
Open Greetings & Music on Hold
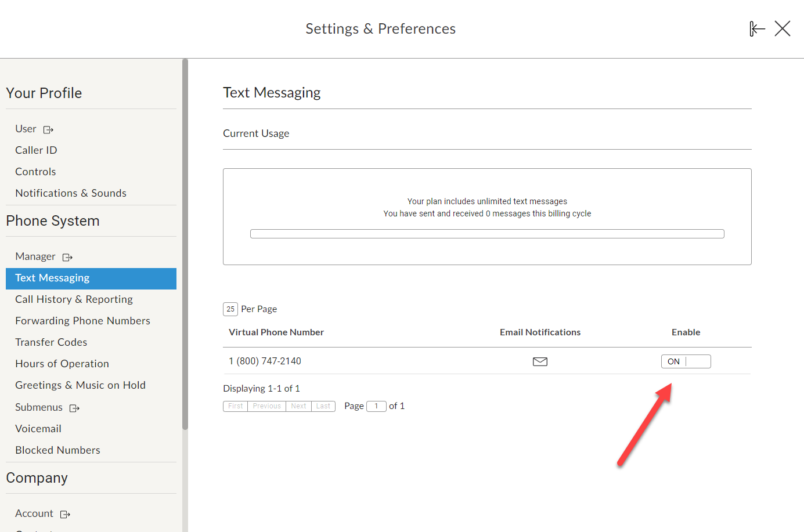point(80,385)
